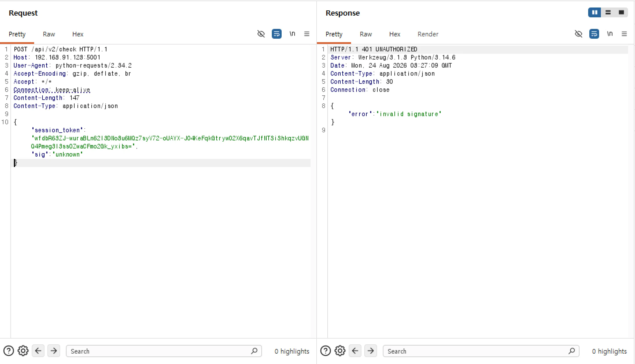The height and width of the screenshot is (364, 635).
Task: Go to next match in Request
Action: [54, 351]
